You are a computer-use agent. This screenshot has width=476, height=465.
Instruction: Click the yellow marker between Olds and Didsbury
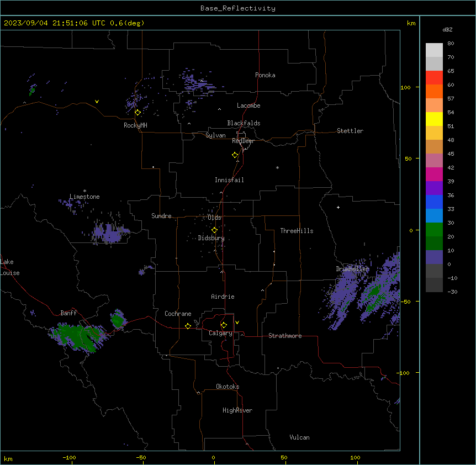(214, 230)
